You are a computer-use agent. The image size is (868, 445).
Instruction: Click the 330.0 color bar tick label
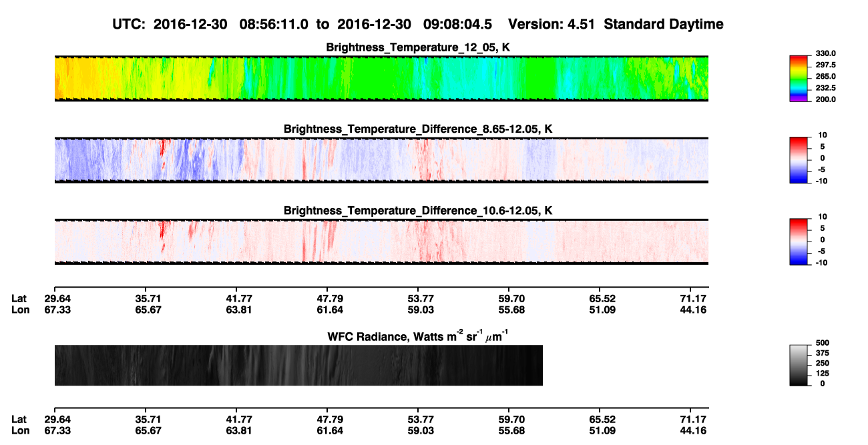(827, 53)
